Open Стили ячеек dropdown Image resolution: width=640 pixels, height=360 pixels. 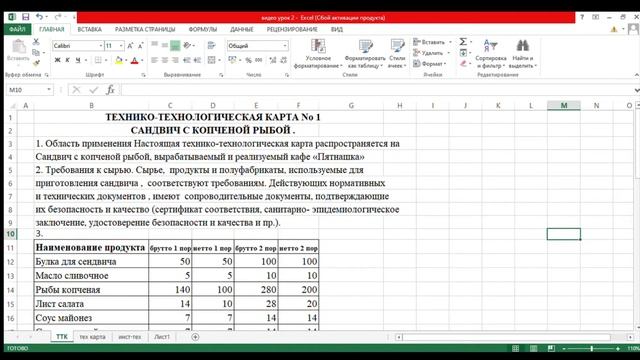tap(397, 54)
